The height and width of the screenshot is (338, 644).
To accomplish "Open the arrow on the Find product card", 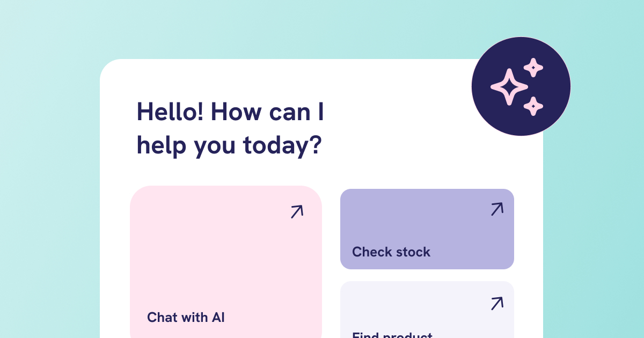I will (x=497, y=303).
